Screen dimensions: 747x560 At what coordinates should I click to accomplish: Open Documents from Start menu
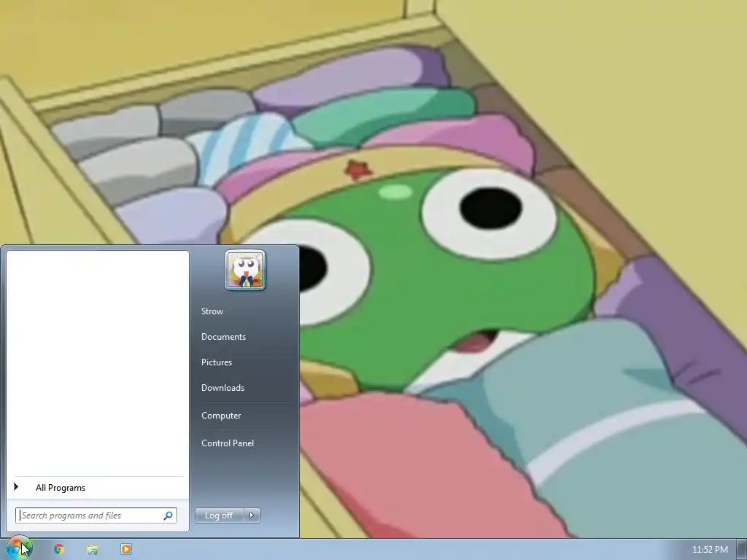tap(223, 337)
